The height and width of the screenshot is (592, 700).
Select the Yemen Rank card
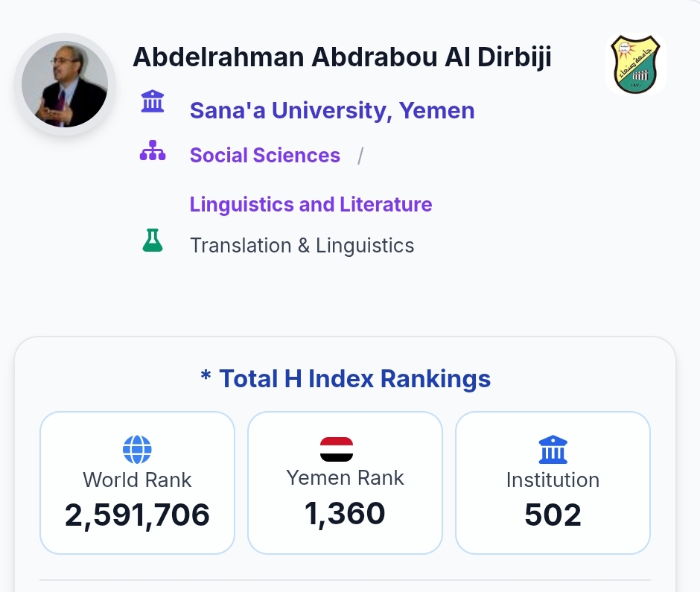[345, 483]
